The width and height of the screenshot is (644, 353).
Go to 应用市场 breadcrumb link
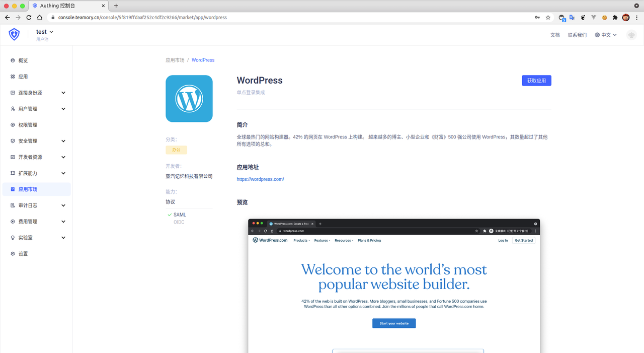pyautogui.click(x=175, y=60)
